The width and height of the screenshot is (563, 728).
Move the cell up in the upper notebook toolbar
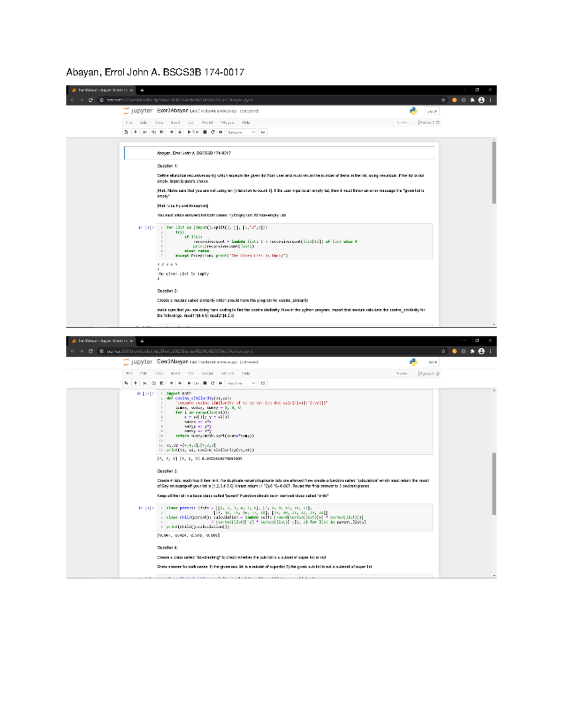click(x=172, y=132)
